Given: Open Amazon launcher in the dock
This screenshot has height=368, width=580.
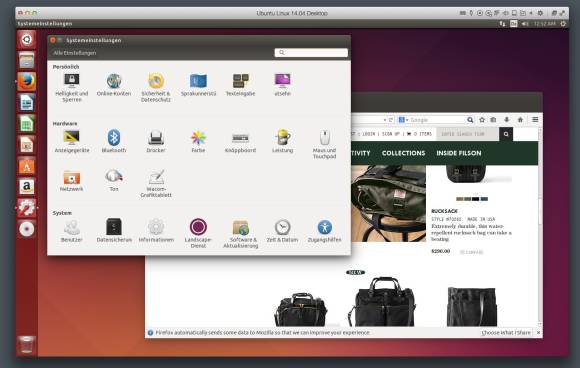Looking at the screenshot, I should tap(27, 186).
